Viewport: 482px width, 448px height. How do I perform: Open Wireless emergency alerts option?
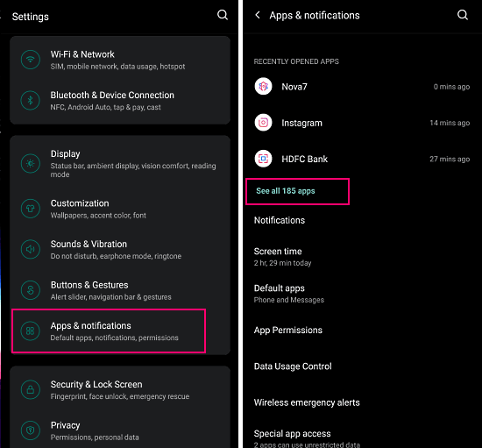click(x=362, y=402)
